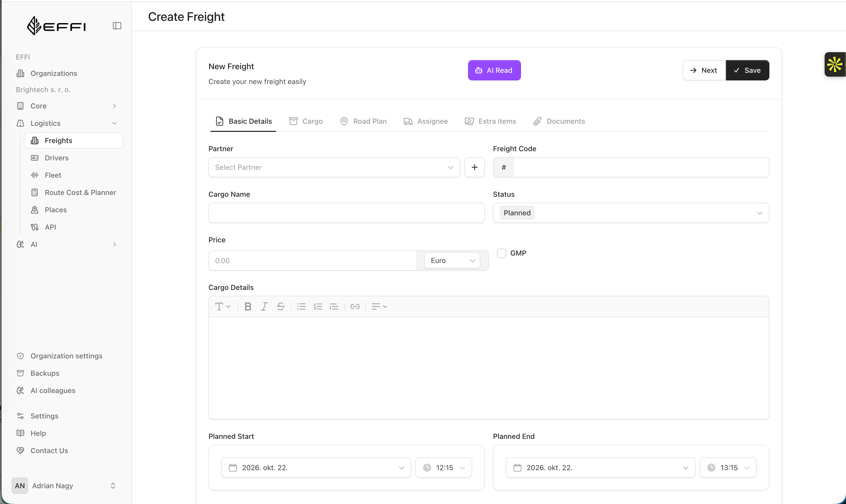
Task: Toggle italic formatting in Cargo Details
Action: click(x=264, y=307)
